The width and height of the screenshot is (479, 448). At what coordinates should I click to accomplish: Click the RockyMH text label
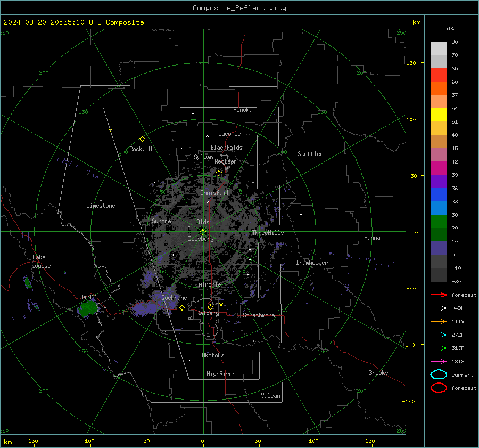click(x=141, y=149)
